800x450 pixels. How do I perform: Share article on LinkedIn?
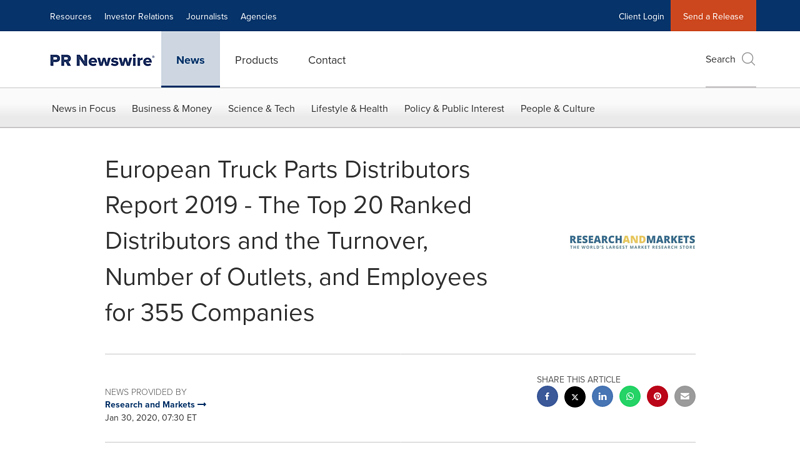click(602, 396)
